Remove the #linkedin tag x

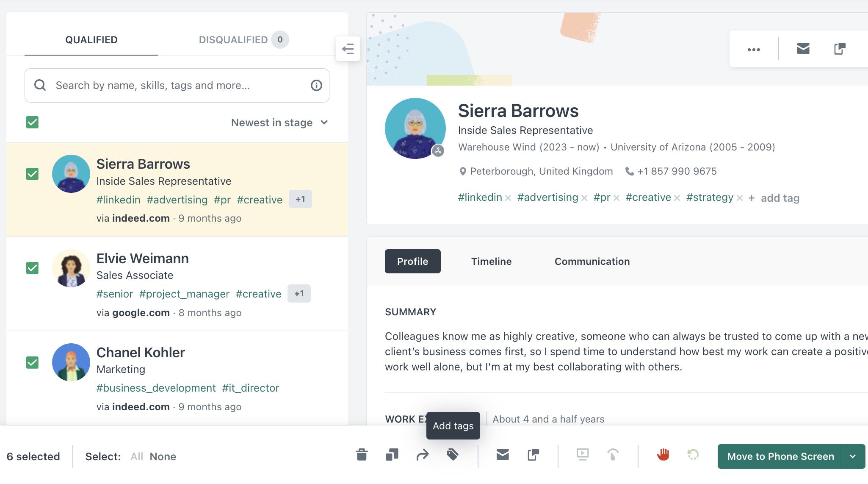[x=508, y=198]
